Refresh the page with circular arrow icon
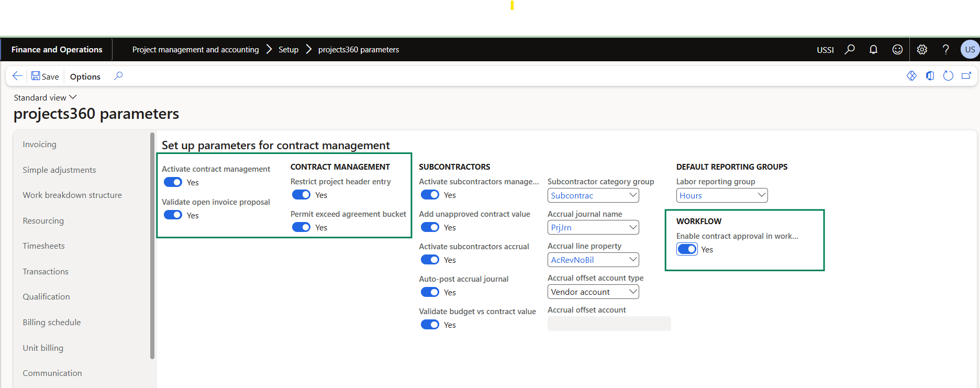Image resolution: width=980 pixels, height=388 pixels. (x=948, y=76)
